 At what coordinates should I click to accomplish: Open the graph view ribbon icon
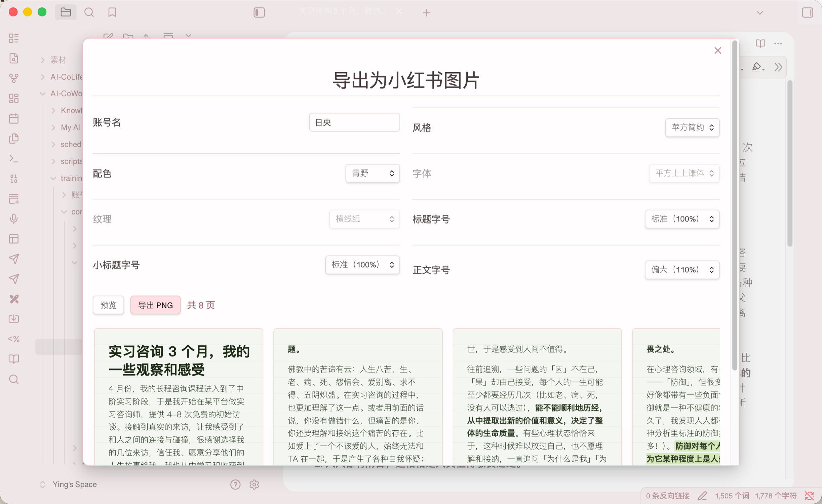pos(14,78)
